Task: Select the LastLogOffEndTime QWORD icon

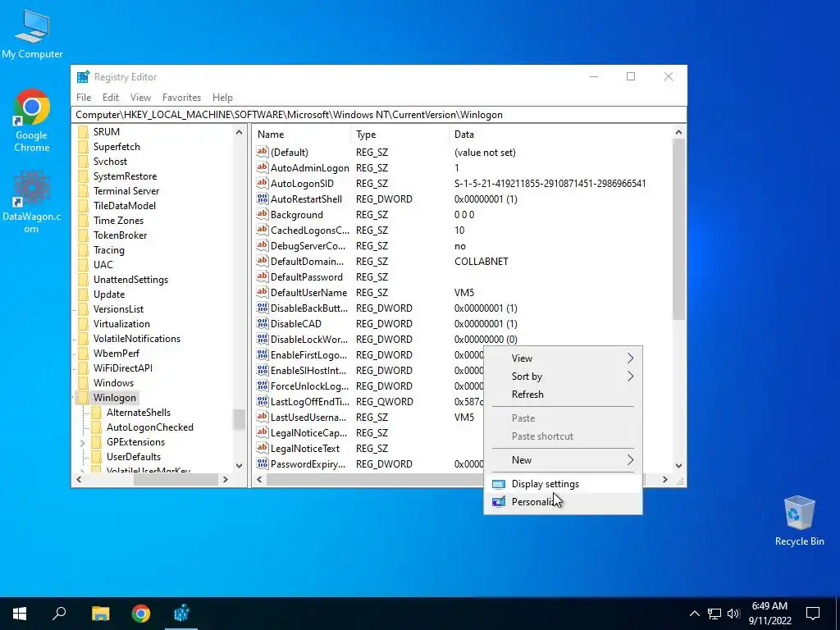Action: point(262,401)
